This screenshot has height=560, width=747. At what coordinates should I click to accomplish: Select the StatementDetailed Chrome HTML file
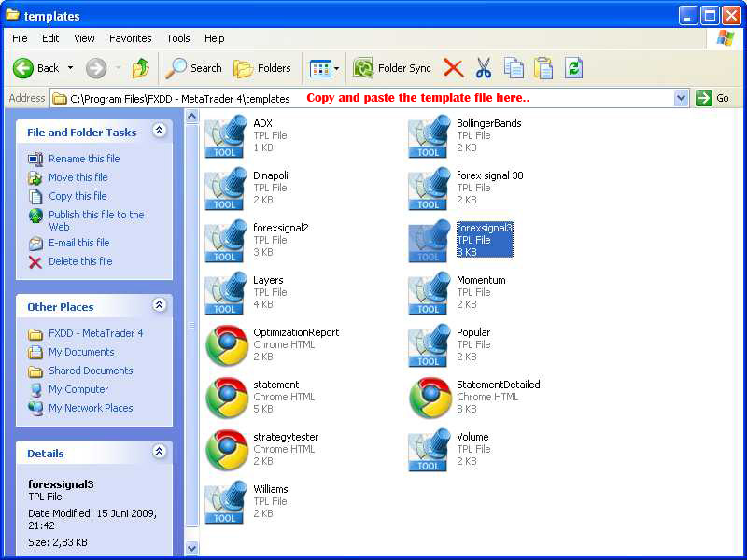(430, 398)
